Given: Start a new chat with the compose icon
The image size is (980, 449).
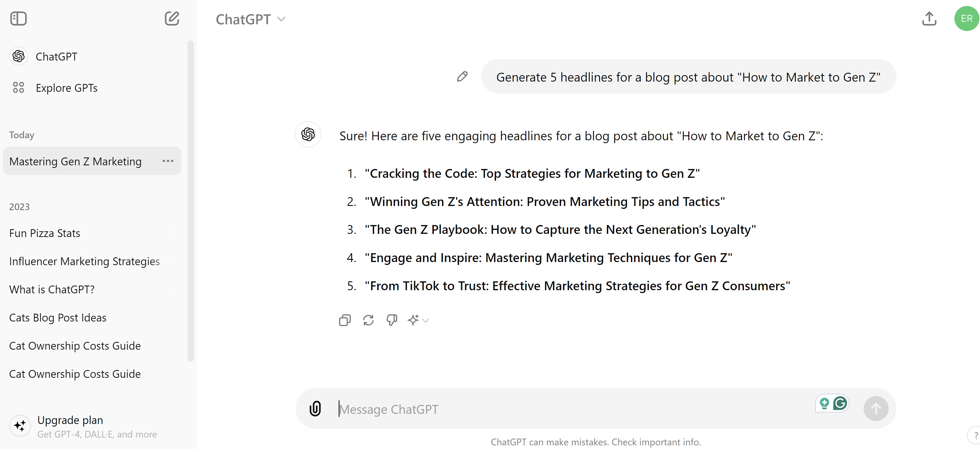Looking at the screenshot, I should point(172,19).
